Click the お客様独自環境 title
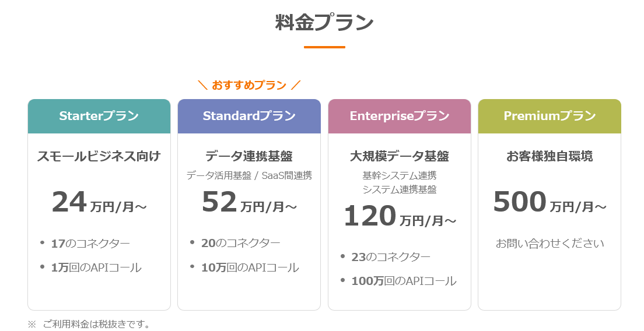The height and width of the screenshot is (331, 644). pyautogui.click(x=549, y=156)
